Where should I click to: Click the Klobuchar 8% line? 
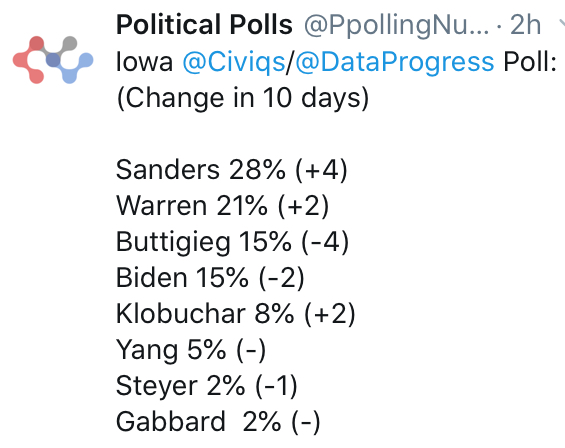pos(236,314)
